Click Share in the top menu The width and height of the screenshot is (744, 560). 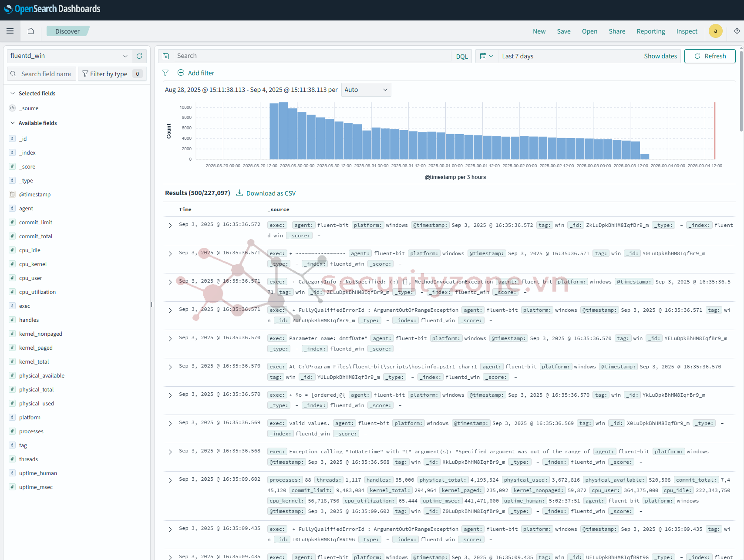click(617, 31)
